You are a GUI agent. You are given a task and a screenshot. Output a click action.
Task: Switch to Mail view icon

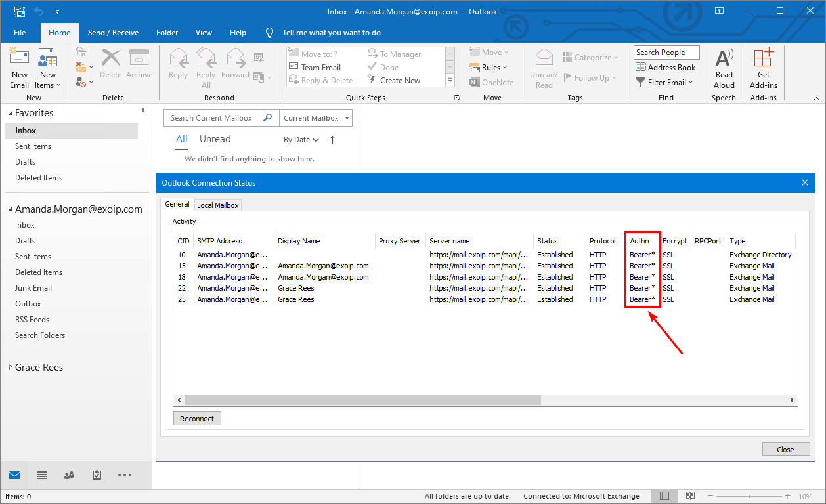(x=14, y=475)
